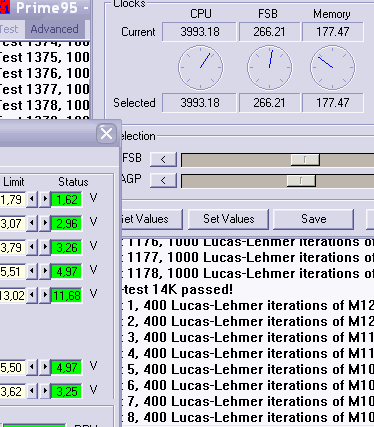Decrease the 3,07 V limit with left arrow
Image resolution: width=374 pixels, height=427 pixels.
pyautogui.click(x=32, y=223)
